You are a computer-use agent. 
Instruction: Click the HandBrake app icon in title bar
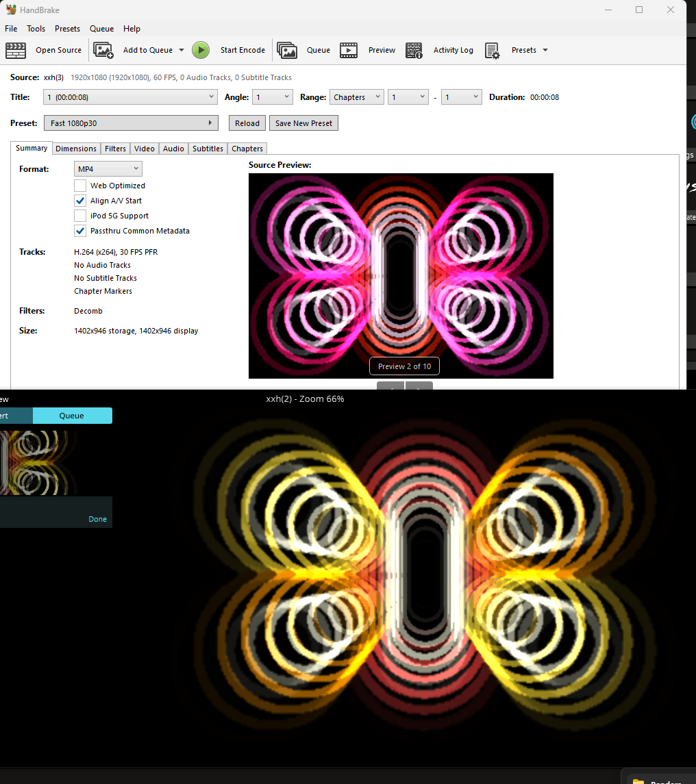11,10
